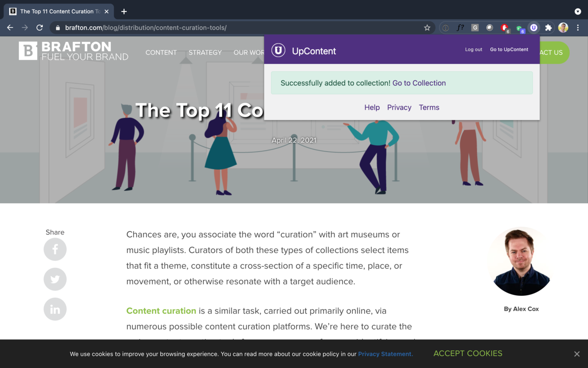Screen dimensions: 588x368
Task: Dismiss the cookie banner with X
Action: [x=577, y=354]
